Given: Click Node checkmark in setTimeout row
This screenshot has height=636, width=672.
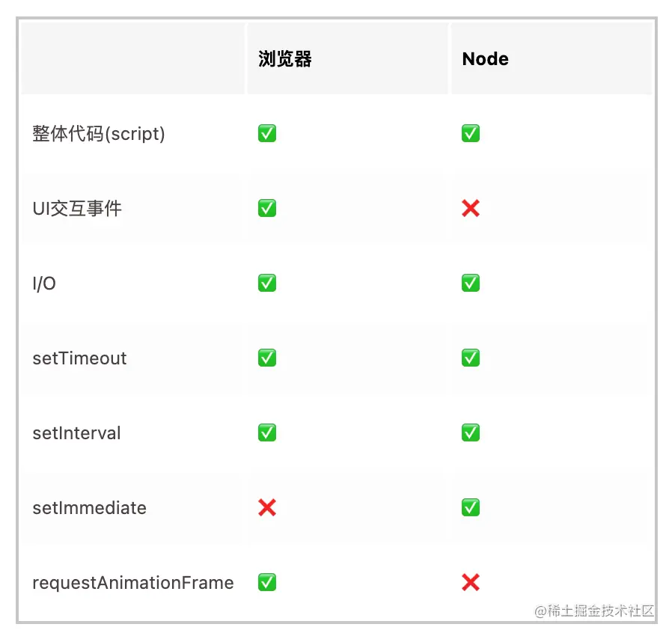Looking at the screenshot, I should [471, 358].
